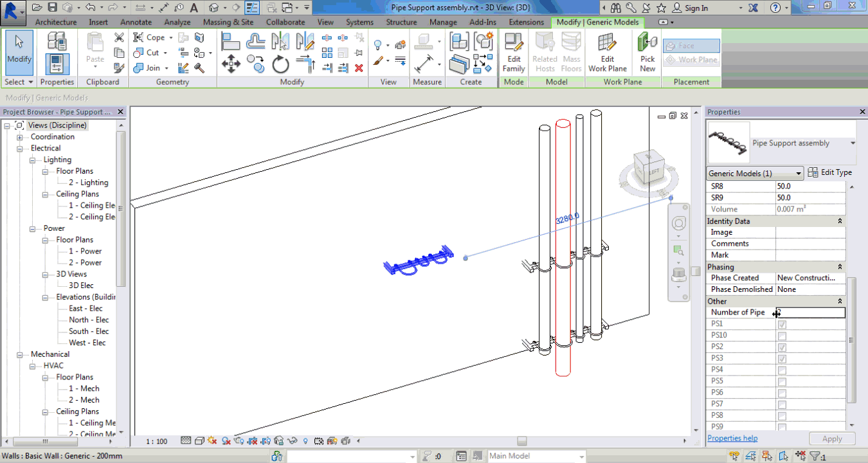Select the Rotate tool

(281, 63)
